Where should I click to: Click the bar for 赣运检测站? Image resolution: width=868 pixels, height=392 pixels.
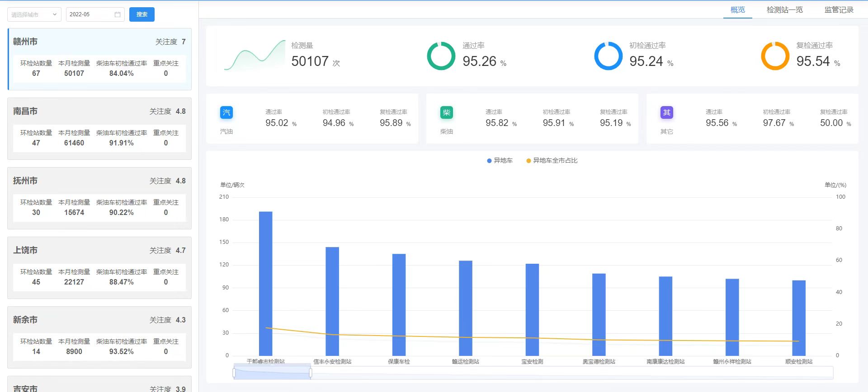click(x=466, y=308)
